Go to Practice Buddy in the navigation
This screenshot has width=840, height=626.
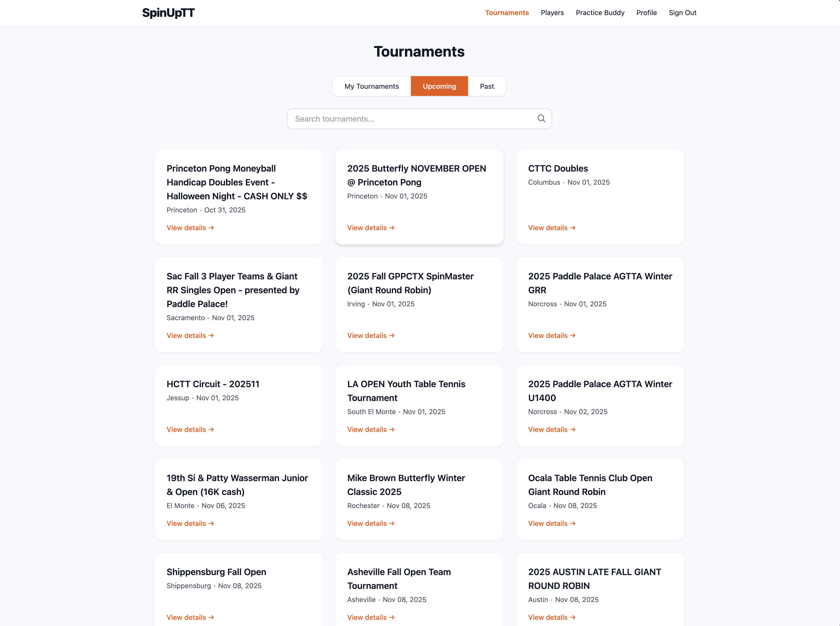(x=600, y=13)
